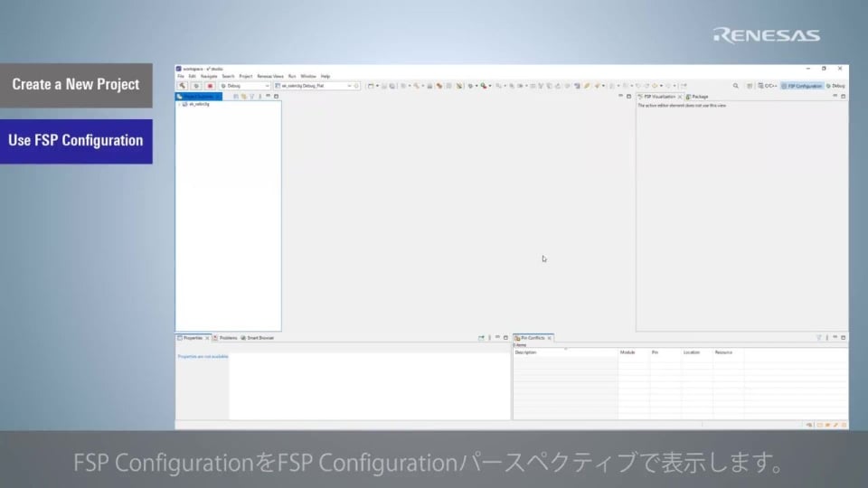868x488 pixels.
Task: Select the Package tab
Action: [x=697, y=97]
